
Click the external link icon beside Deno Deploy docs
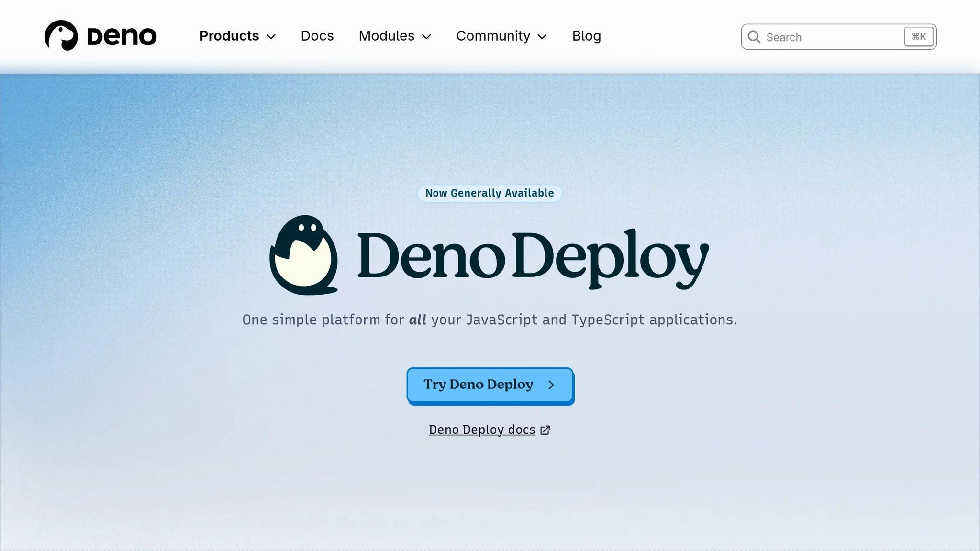click(x=546, y=430)
